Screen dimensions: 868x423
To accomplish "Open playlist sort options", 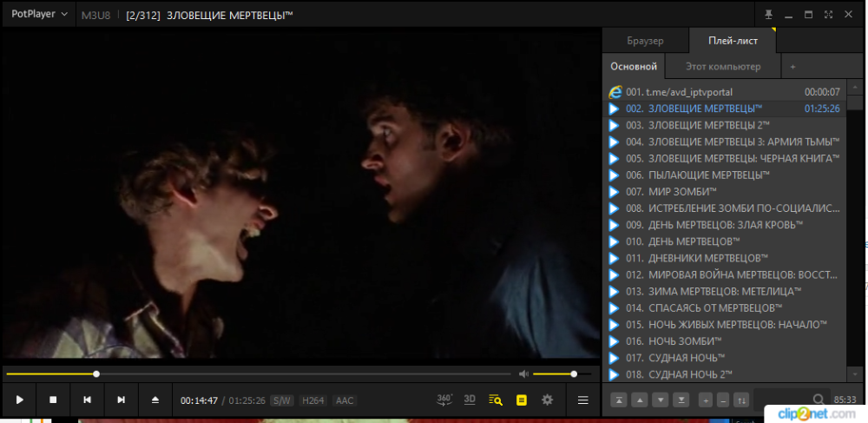I will [x=740, y=400].
